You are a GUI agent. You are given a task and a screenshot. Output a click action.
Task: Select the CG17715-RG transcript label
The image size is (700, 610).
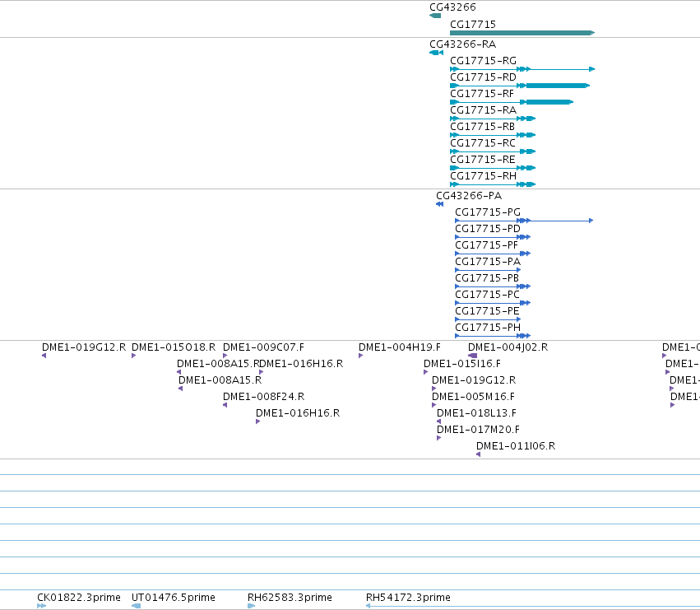pos(483,61)
